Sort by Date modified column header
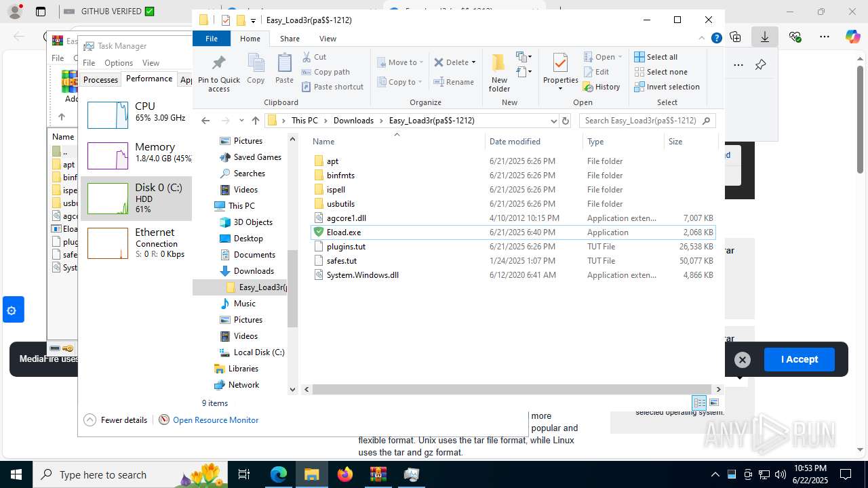The height and width of the screenshot is (488, 868). click(534, 141)
